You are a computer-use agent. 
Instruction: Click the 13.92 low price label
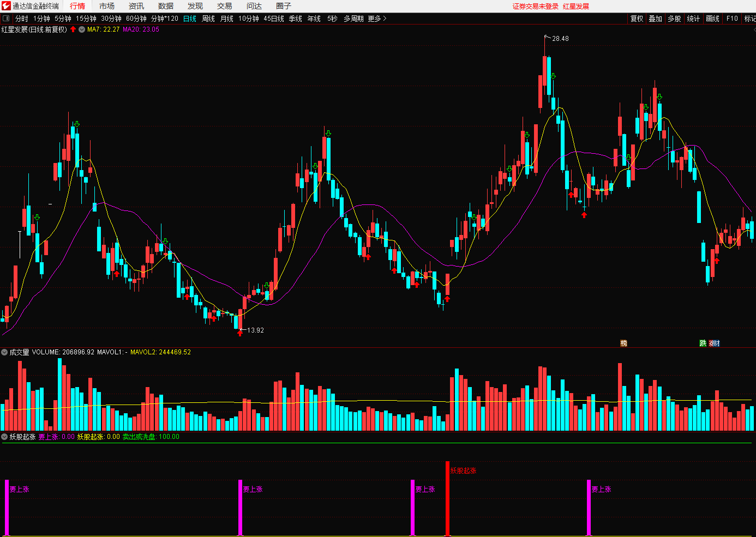pos(255,330)
